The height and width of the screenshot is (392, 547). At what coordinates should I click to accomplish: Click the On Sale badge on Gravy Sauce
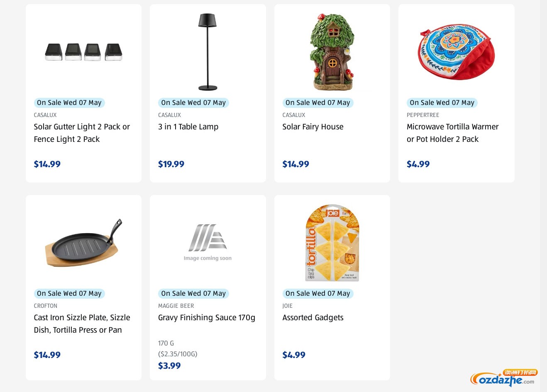coord(193,293)
